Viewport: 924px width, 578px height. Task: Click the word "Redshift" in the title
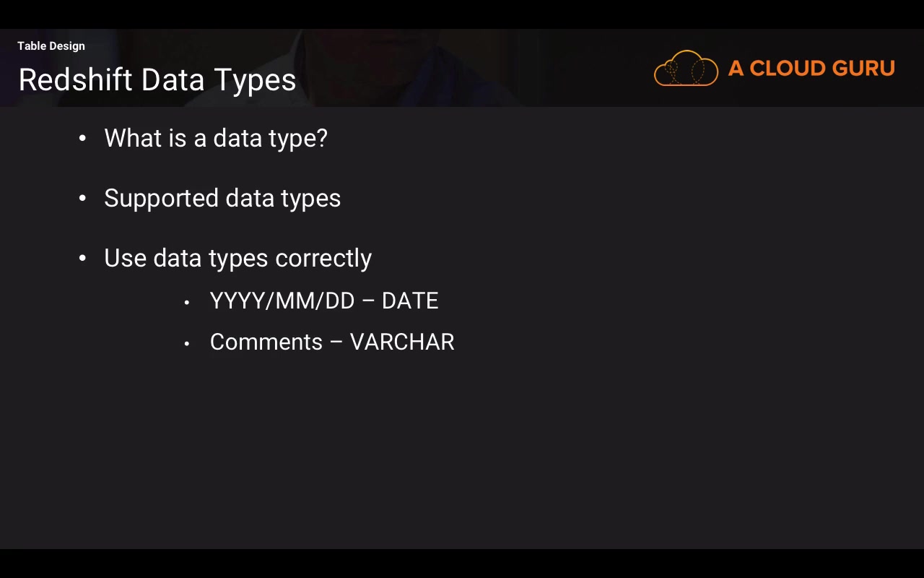pyautogui.click(x=77, y=79)
